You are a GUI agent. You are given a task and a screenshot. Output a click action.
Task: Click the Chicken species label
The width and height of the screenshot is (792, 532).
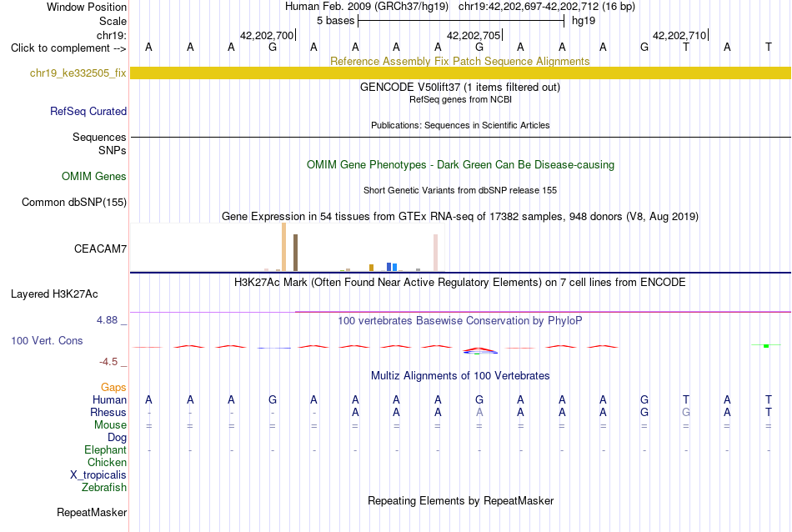[x=107, y=462]
